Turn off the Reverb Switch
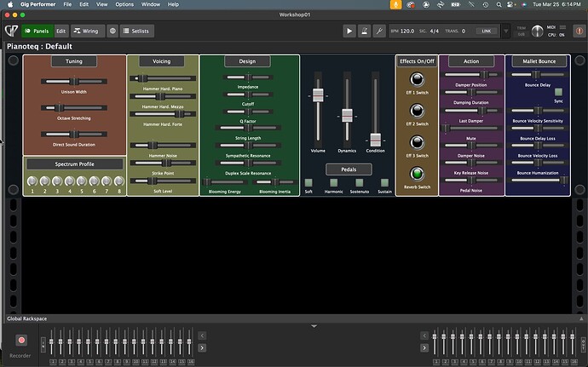 pos(417,174)
